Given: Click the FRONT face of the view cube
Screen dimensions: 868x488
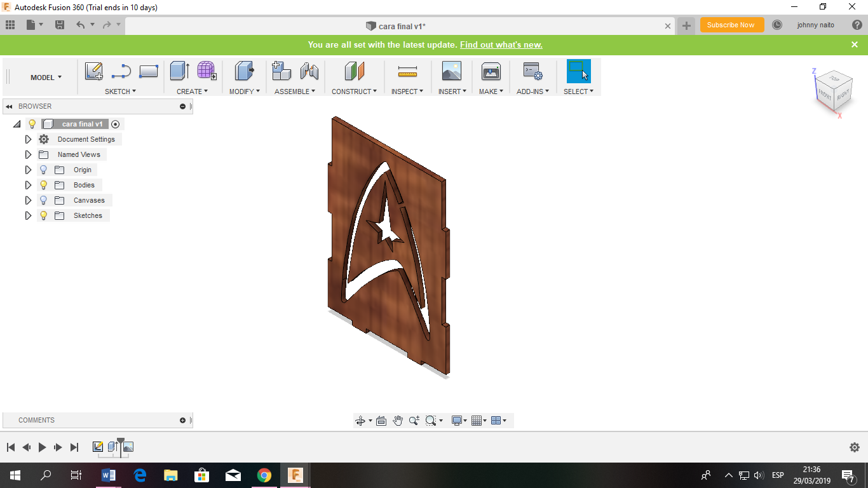Looking at the screenshot, I should click(825, 95).
